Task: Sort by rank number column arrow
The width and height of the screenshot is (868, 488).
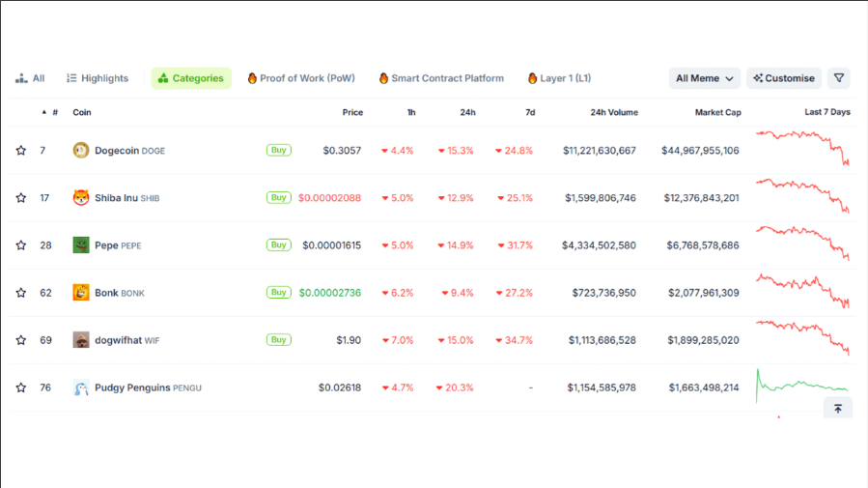Action: 44,112
